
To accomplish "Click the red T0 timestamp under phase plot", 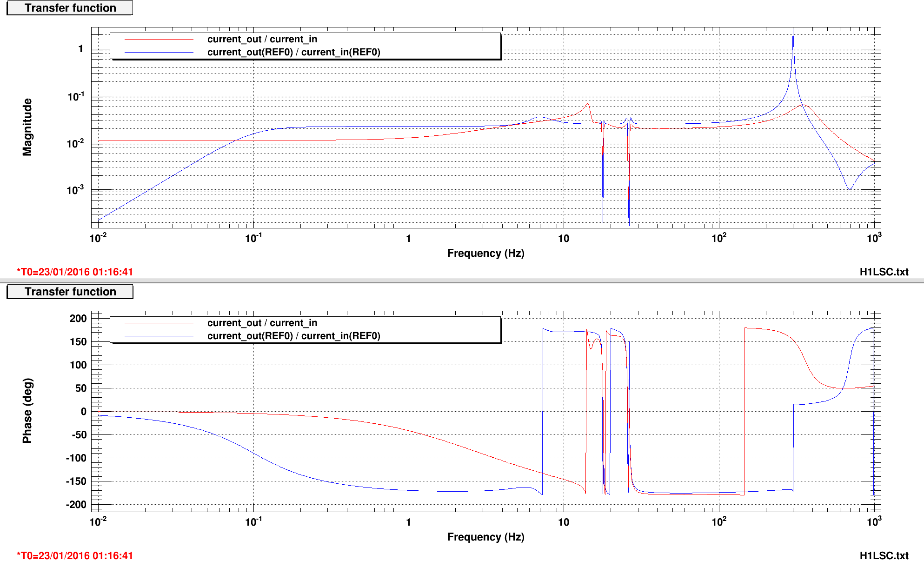I will (75, 555).
